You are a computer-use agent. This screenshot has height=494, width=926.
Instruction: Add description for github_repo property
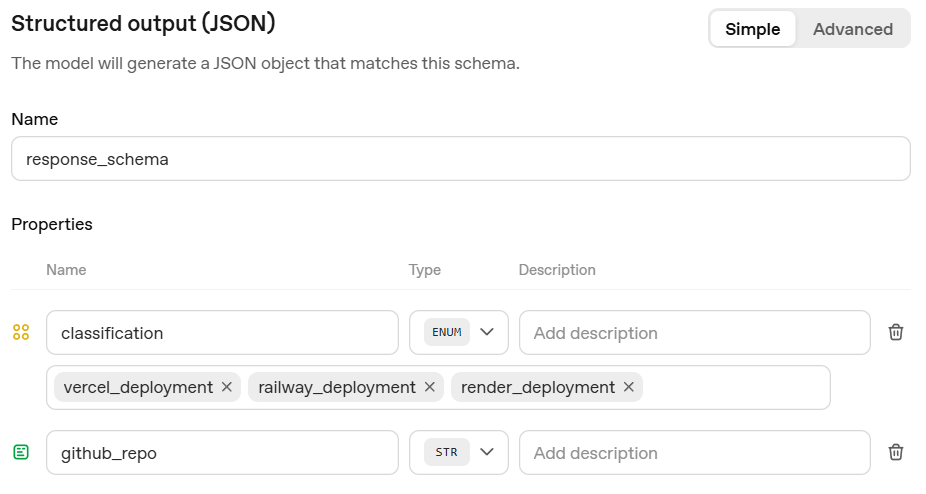(x=694, y=453)
